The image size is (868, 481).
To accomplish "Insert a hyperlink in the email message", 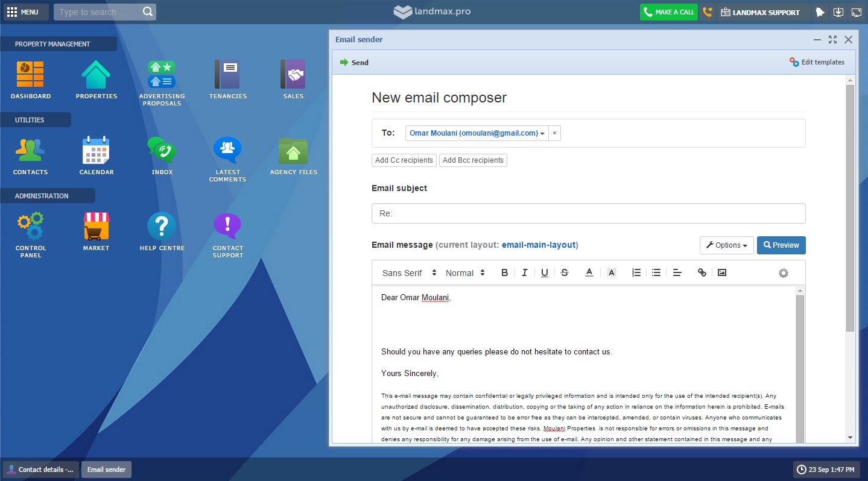I will click(x=702, y=272).
